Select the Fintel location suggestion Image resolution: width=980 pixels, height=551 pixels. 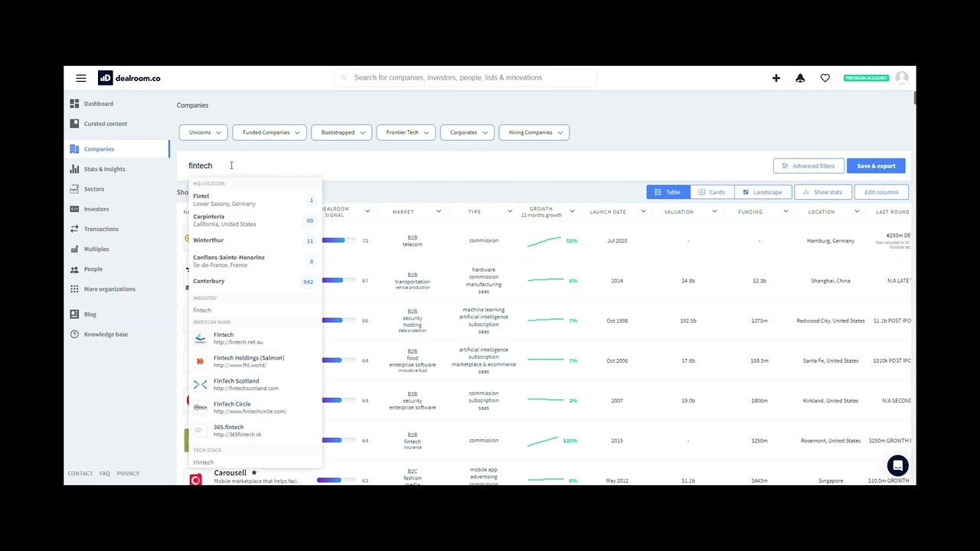[x=254, y=200]
